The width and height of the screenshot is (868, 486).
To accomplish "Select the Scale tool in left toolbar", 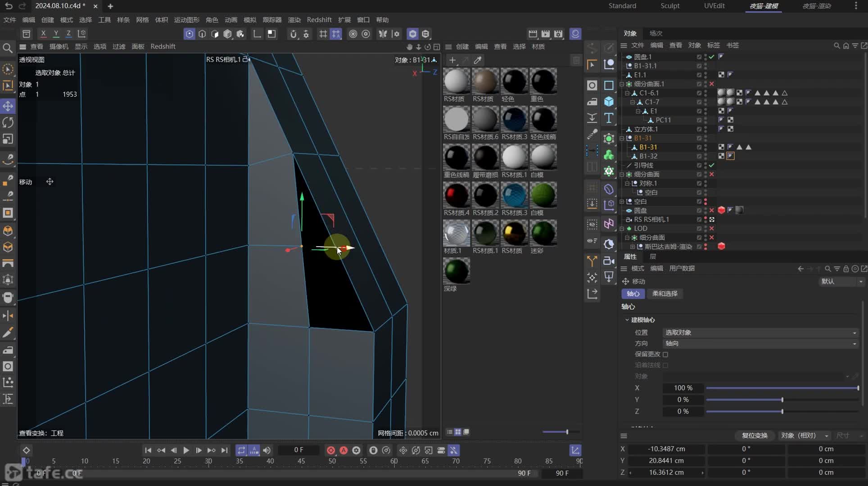I will (8, 139).
